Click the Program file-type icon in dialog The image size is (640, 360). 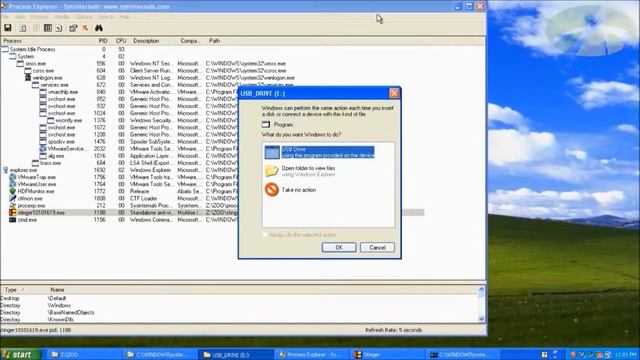coord(266,124)
